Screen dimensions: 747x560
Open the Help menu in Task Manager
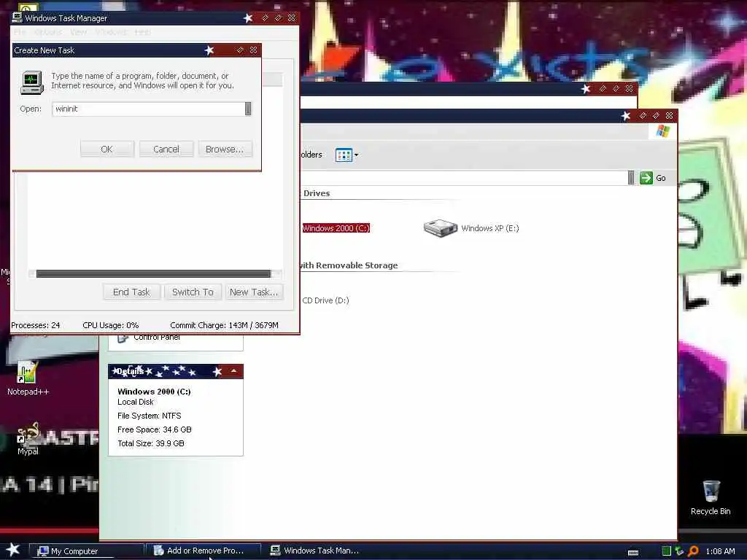point(142,32)
